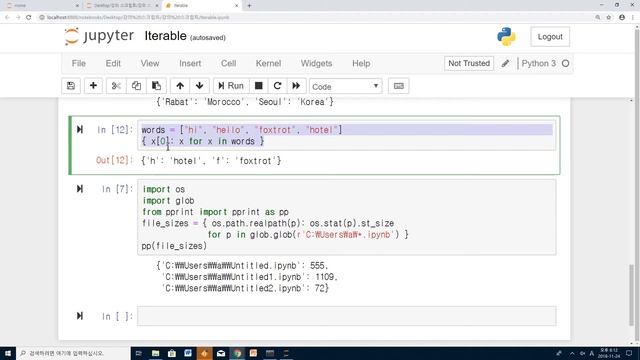The width and height of the screenshot is (640, 360).
Task: Open browser zoom magnifier icon
Action: [x=598, y=18]
